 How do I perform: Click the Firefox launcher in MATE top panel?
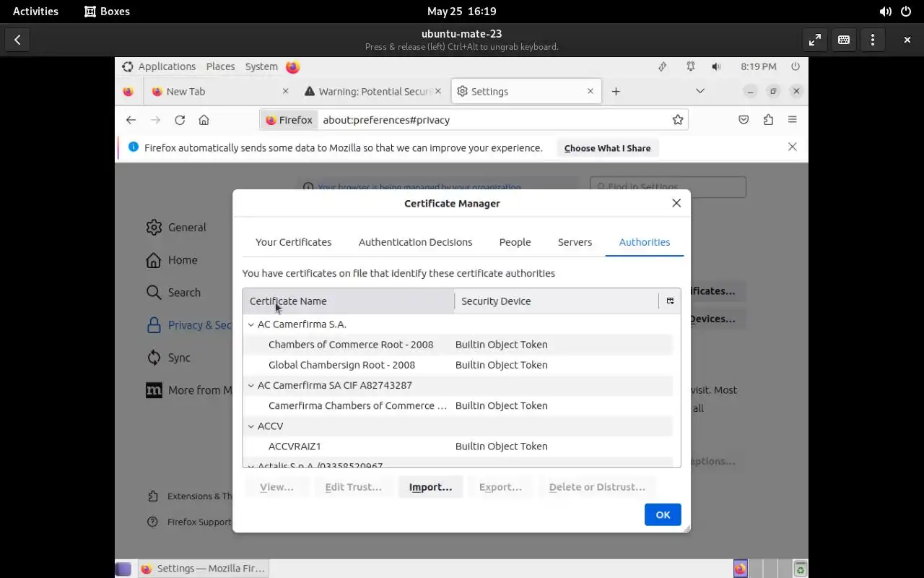[292, 66]
